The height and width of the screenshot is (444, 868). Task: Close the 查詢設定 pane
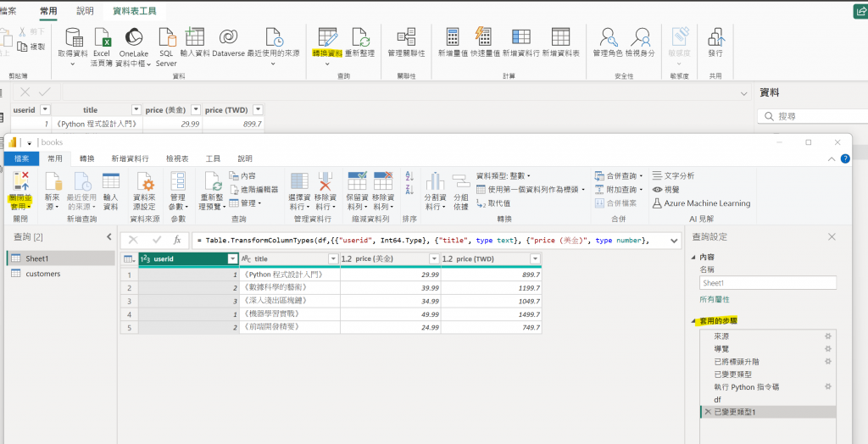832,237
